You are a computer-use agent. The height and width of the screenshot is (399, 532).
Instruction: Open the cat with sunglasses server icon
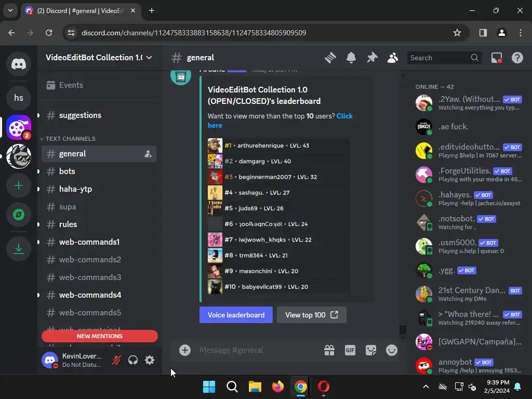point(19,156)
